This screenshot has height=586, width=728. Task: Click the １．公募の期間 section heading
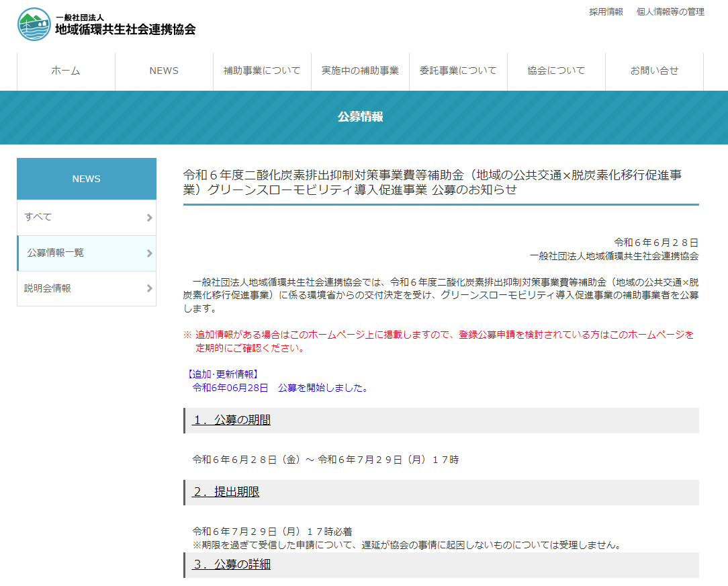click(232, 420)
